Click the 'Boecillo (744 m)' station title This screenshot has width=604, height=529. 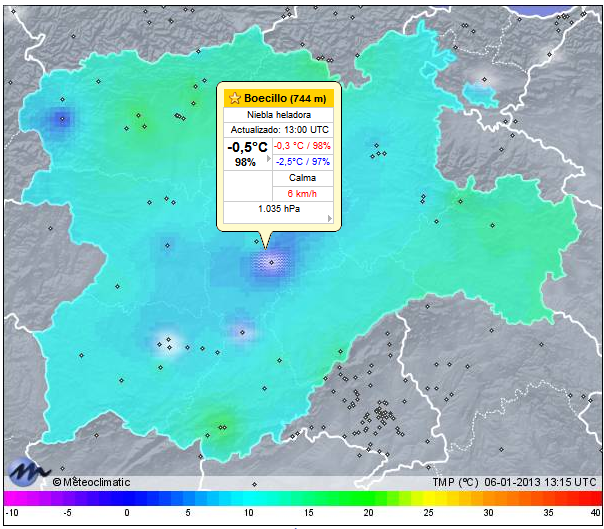(x=285, y=99)
